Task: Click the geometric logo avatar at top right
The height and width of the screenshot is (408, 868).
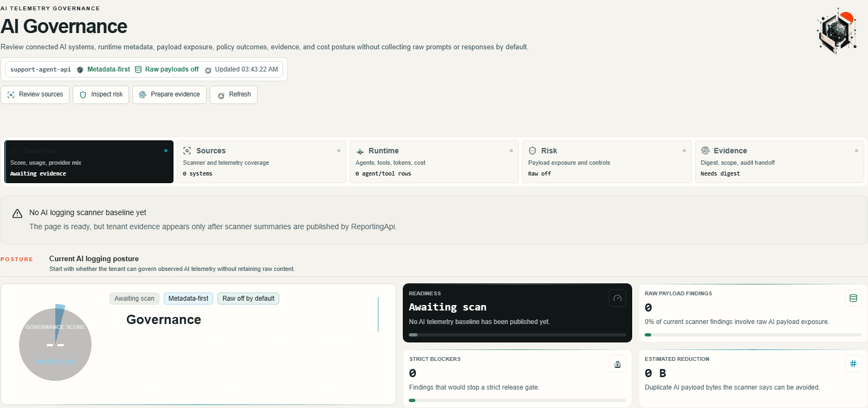Action: [x=837, y=30]
